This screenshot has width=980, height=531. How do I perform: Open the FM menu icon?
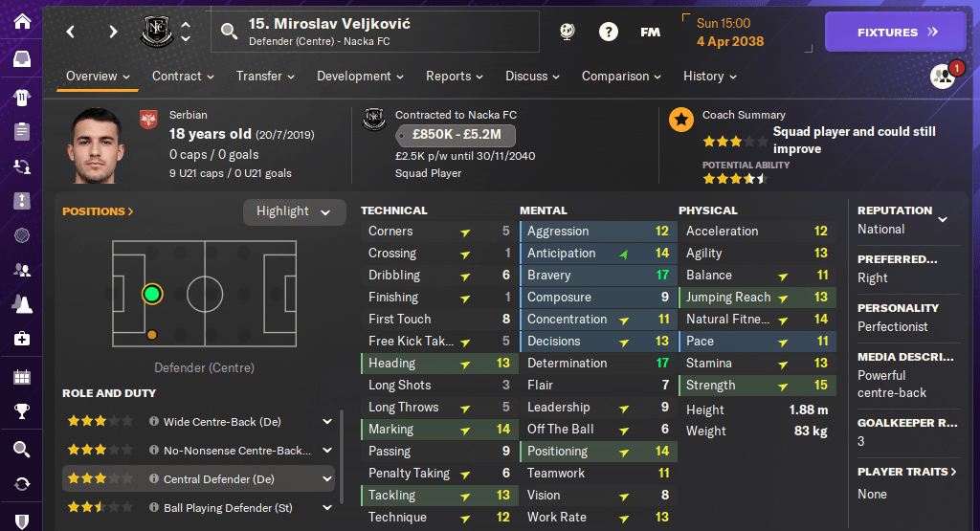click(650, 32)
